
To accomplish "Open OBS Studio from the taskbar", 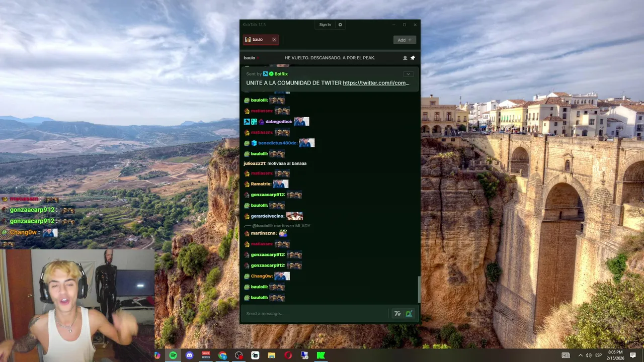I will pos(239,355).
